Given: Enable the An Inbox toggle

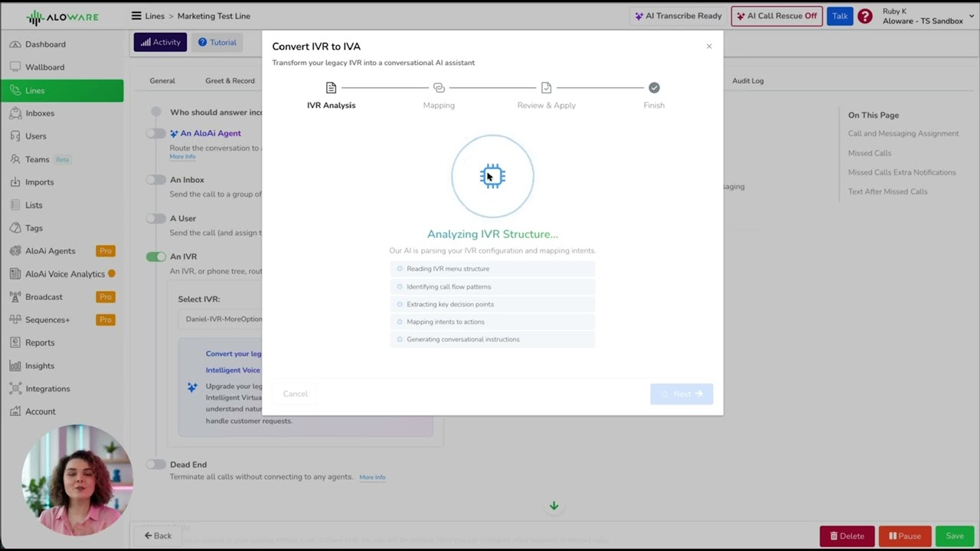Looking at the screenshot, I should click(156, 180).
